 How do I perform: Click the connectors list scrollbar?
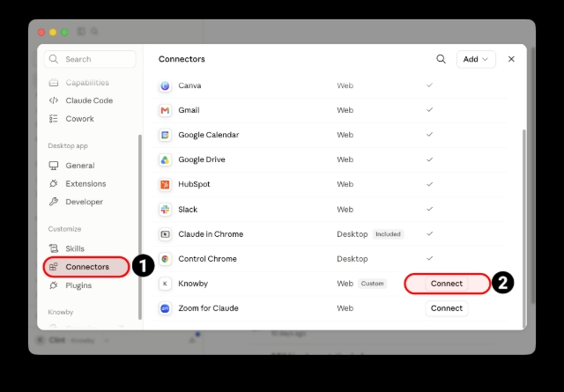(524, 227)
